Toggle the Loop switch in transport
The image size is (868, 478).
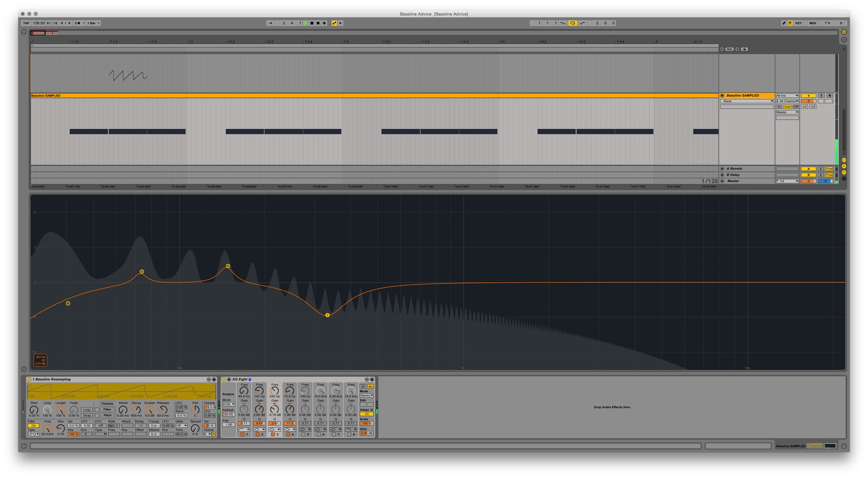(572, 23)
